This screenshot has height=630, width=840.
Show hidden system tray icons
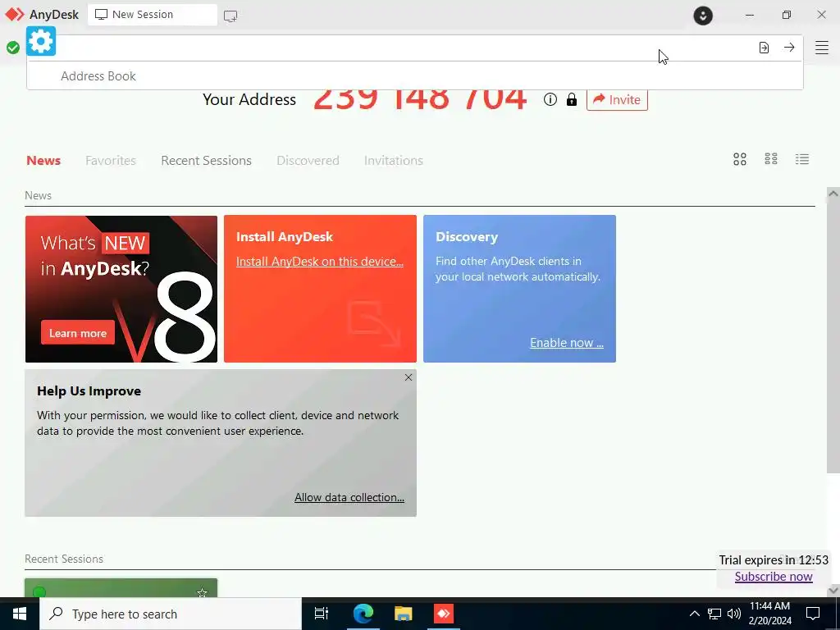(x=694, y=614)
